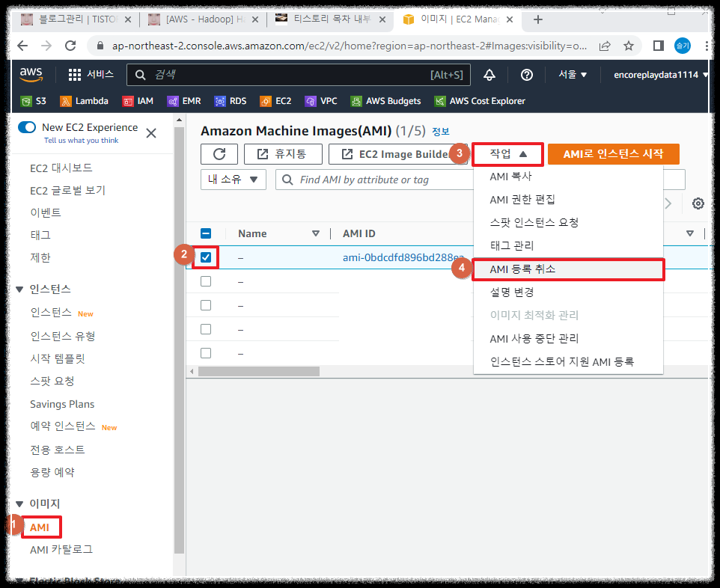Screen dimensions: 720x588
Task: Collapse the 작업 actions dropdown
Action: (x=508, y=154)
